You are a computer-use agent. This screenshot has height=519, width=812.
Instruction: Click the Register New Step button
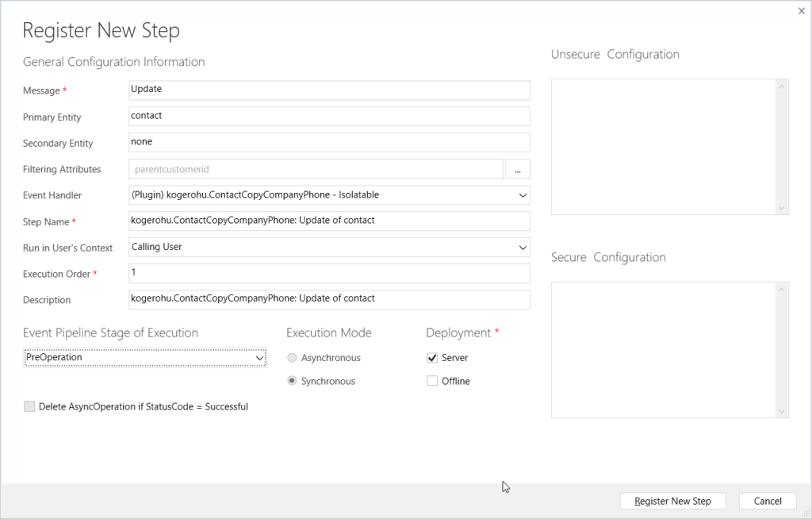click(x=672, y=501)
